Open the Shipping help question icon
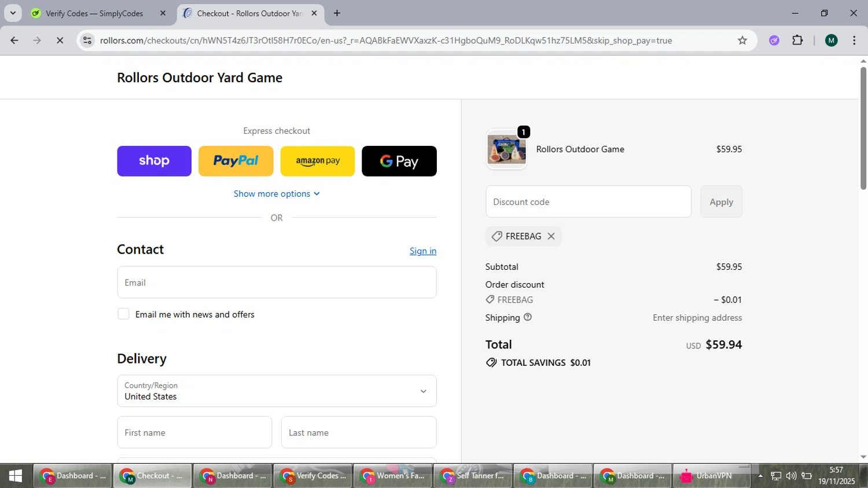The height and width of the screenshot is (488, 868). [x=528, y=317]
